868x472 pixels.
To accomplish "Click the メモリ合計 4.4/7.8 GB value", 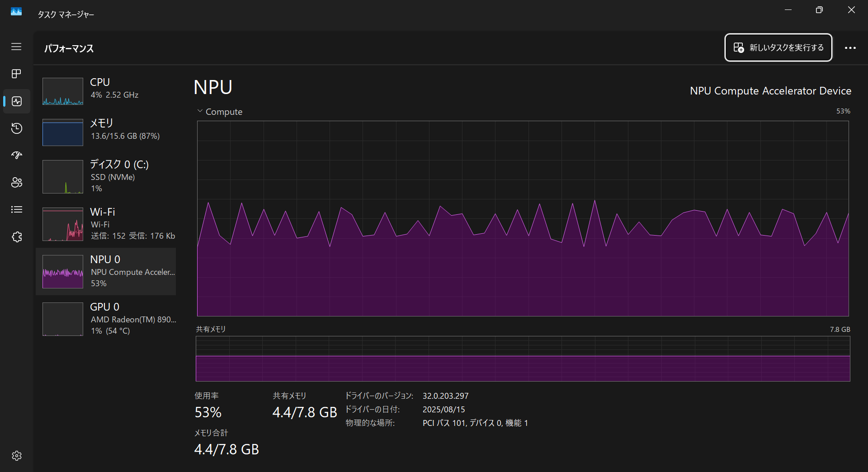I will (x=226, y=449).
